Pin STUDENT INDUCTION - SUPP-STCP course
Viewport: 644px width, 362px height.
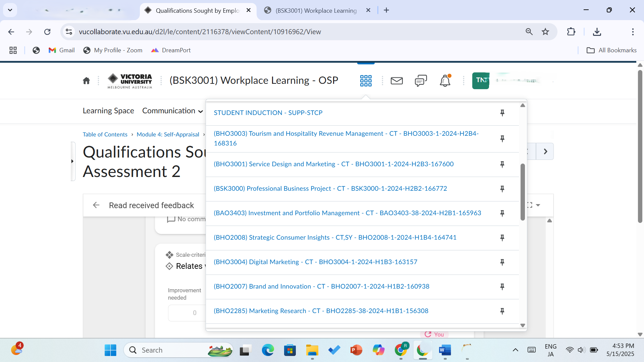[x=502, y=113]
